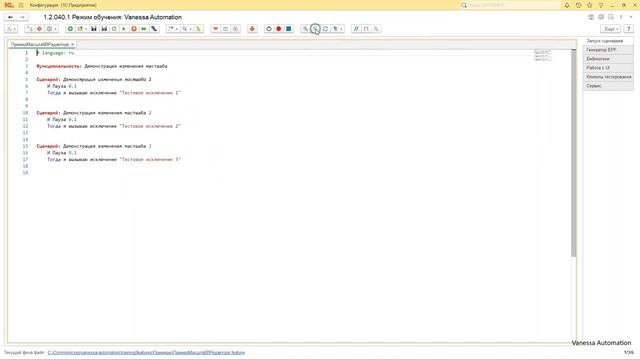Open the Ещё dropdown menu

[x=611, y=29]
